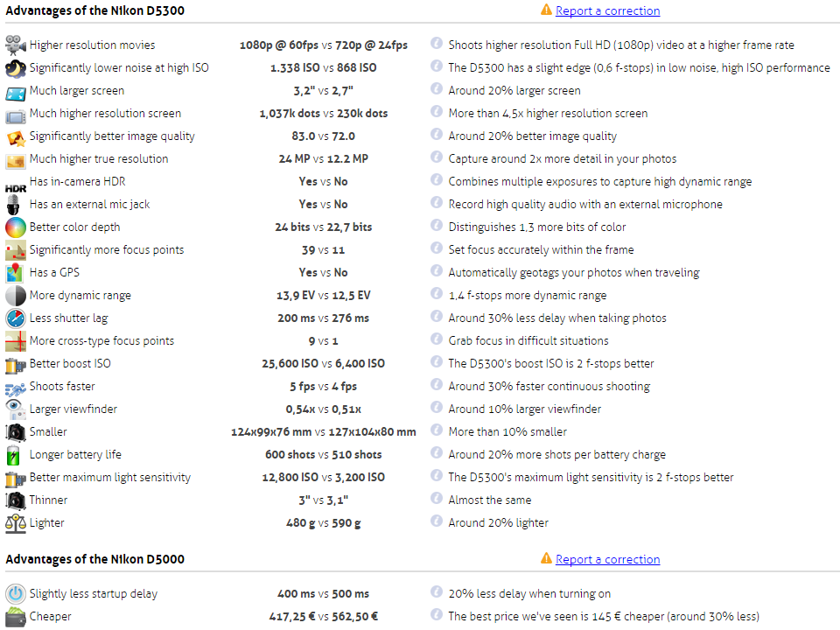Click the 1080p @ 60fps vs 720p @ 24fps value
The height and width of the screenshot is (630, 840).
tap(324, 45)
